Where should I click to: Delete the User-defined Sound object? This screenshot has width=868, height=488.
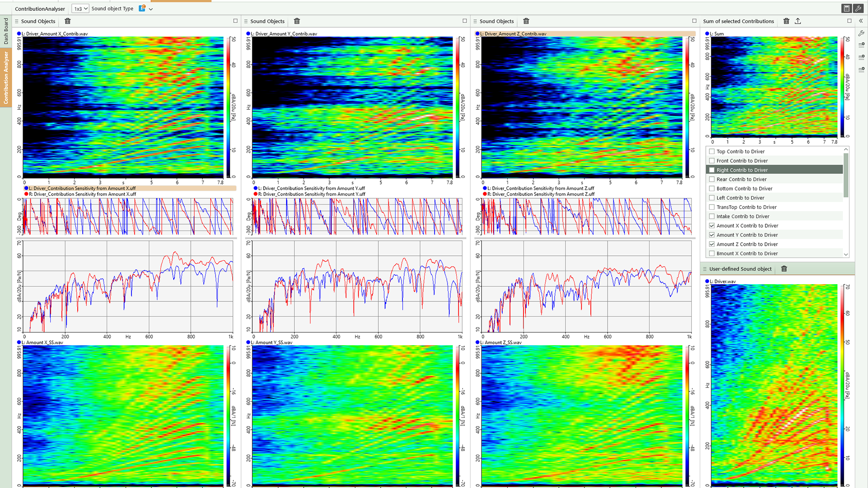(x=784, y=269)
